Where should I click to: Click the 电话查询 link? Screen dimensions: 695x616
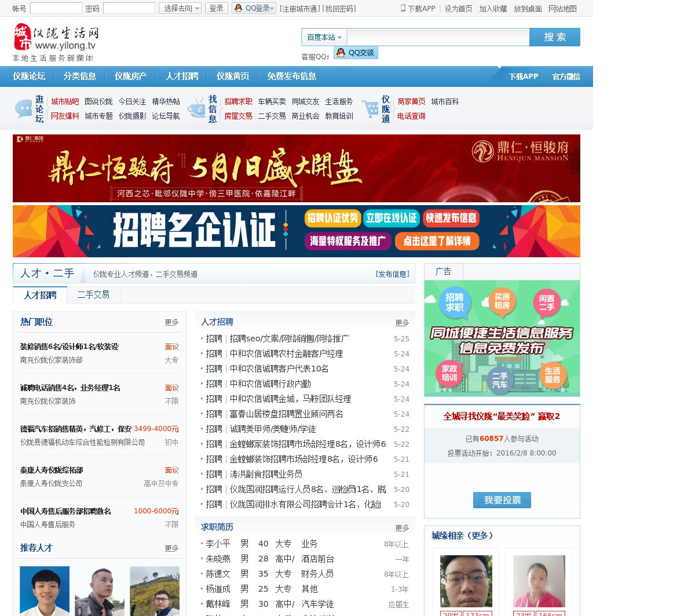click(x=411, y=116)
